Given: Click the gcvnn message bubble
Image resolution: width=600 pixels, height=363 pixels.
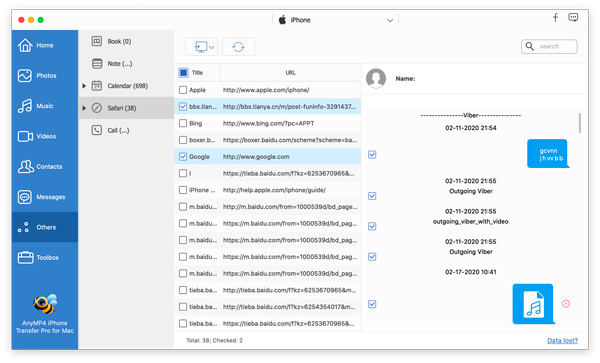Looking at the screenshot, I should click(x=548, y=154).
